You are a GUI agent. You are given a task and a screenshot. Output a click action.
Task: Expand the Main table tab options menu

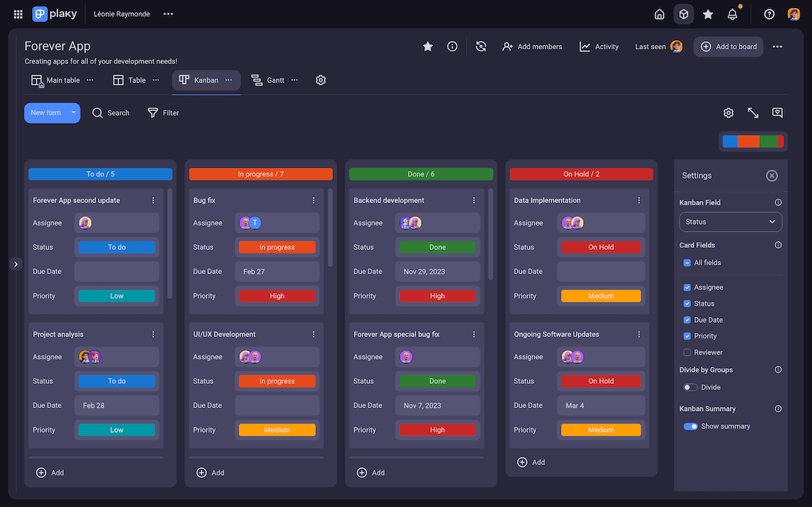89,80
